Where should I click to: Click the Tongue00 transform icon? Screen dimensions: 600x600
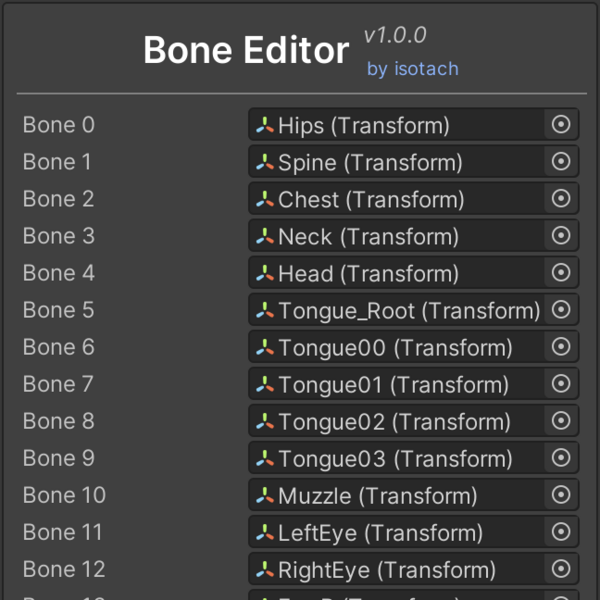[264, 348]
